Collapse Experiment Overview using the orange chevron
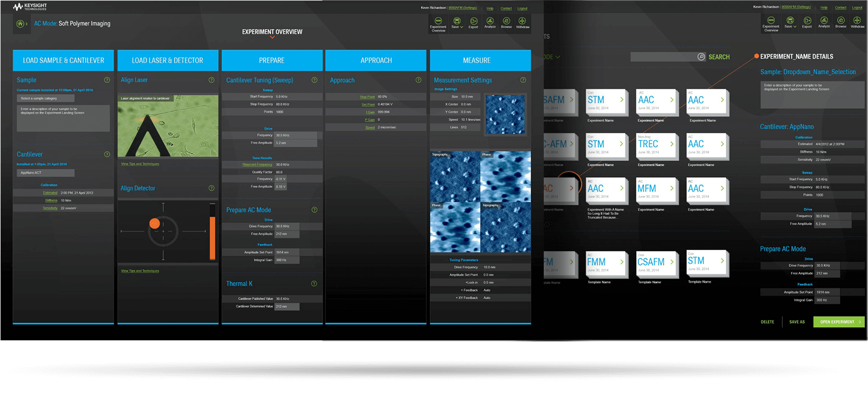This screenshot has height=399, width=868. 272,38
